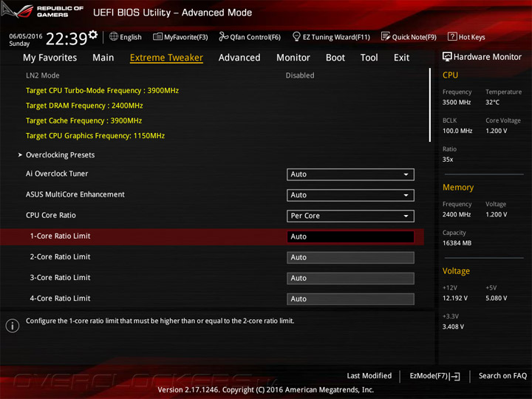Click the EZ Tuning Wizard bulb icon
This screenshot has height=399, width=532.
(296, 36)
